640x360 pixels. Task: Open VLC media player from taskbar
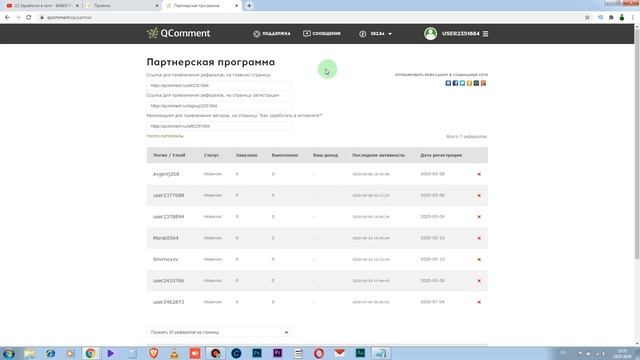click(x=174, y=353)
